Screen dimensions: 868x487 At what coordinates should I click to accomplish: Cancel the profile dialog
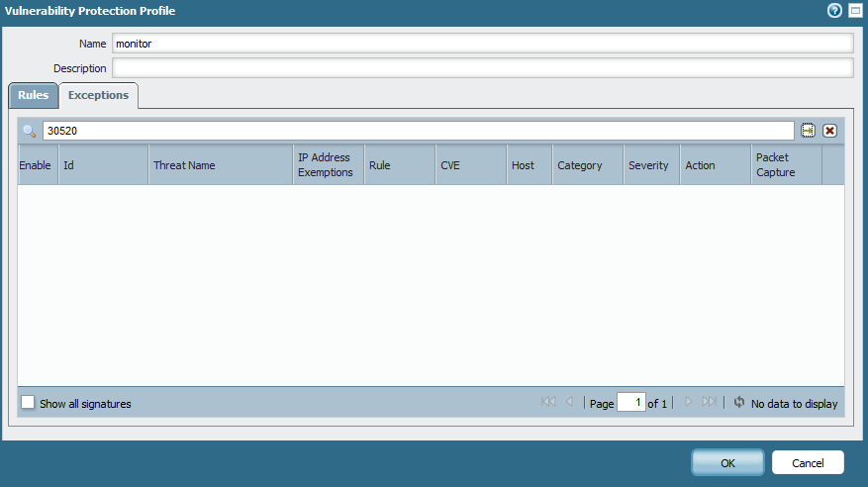point(808,462)
